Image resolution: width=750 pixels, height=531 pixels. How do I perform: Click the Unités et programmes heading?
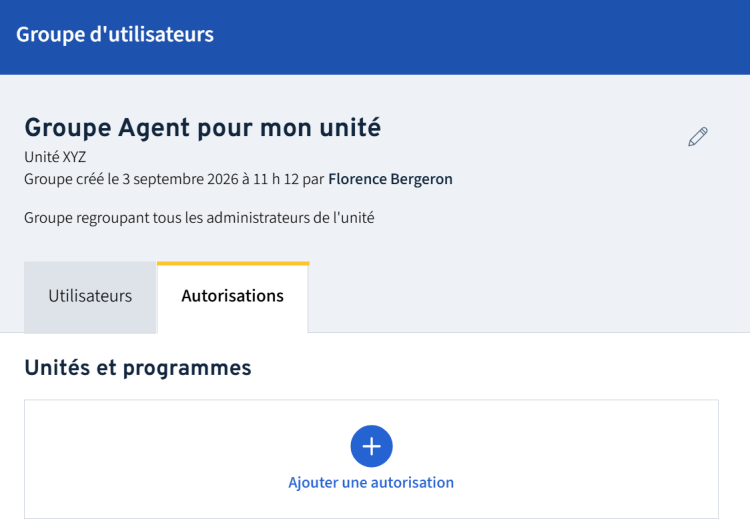(x=138, y=368)
